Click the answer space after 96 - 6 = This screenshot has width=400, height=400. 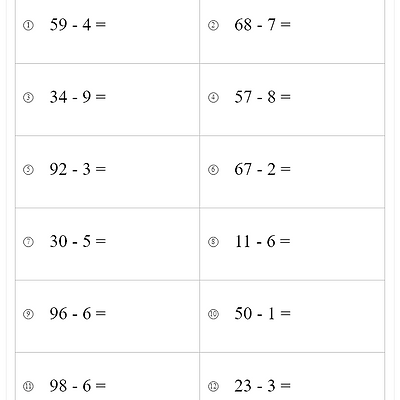pyautogui.click(x=152, y=314)
